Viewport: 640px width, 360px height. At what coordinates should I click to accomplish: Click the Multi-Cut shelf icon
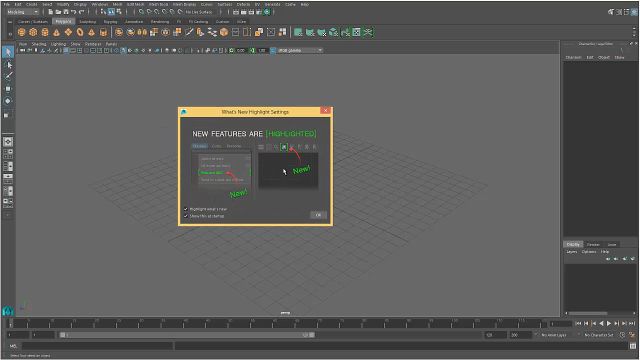pyautogui.click(x=189, y=32)
